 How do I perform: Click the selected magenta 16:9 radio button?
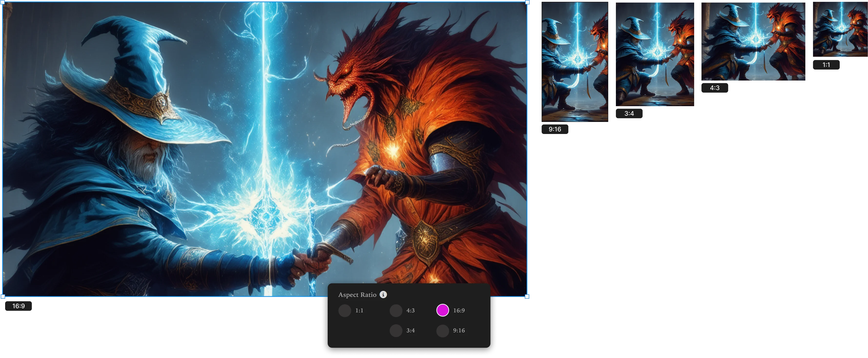(x=443, y=310)
